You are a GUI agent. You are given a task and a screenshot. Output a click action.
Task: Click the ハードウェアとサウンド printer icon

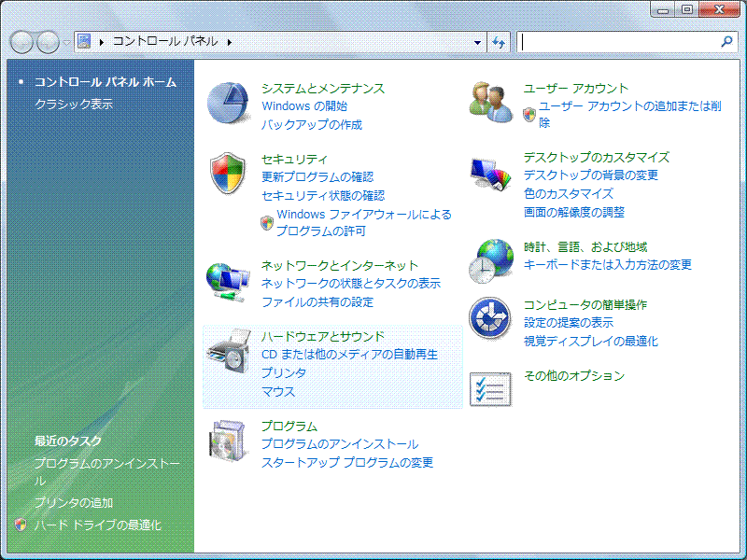[x=229, y=352]
